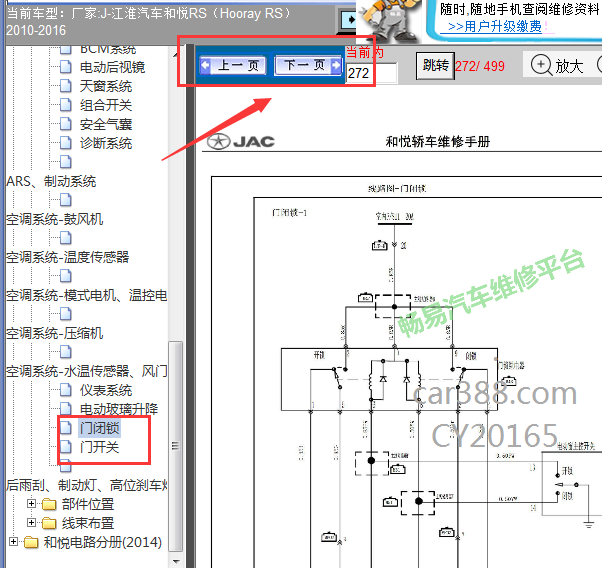Open the 仪表系统 tree item
The width and height of the screenshot is (602, 568).
click(106, 391)
